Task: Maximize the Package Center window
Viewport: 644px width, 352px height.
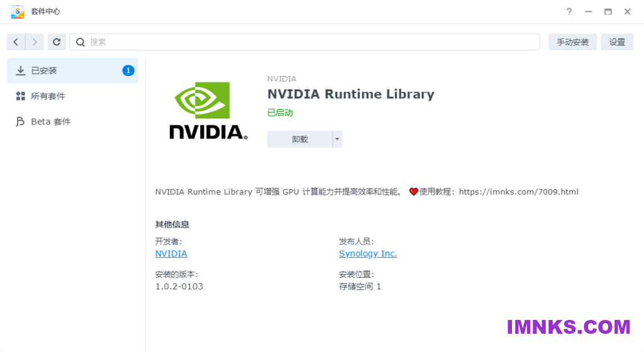Action: pos(608,11)
